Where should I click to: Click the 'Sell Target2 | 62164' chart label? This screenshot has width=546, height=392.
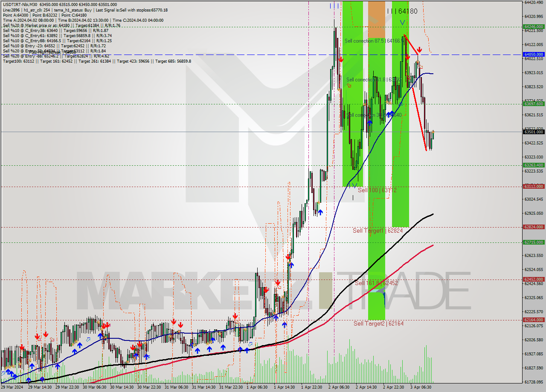[x=378, y=323]
